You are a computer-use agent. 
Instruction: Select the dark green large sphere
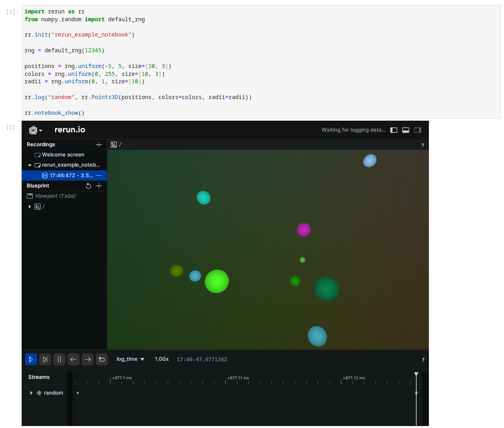[x=327, y=289]
